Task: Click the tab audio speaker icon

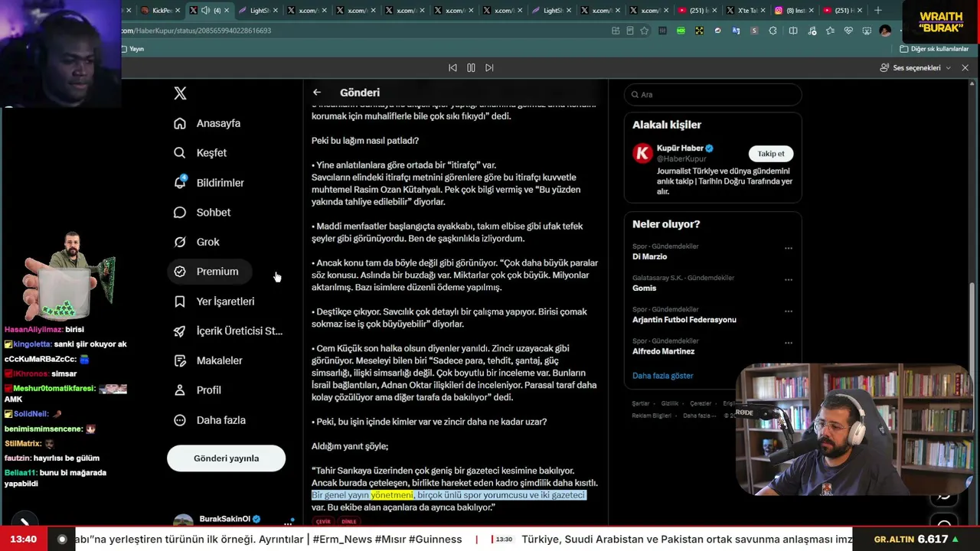Action: (205, 11)
